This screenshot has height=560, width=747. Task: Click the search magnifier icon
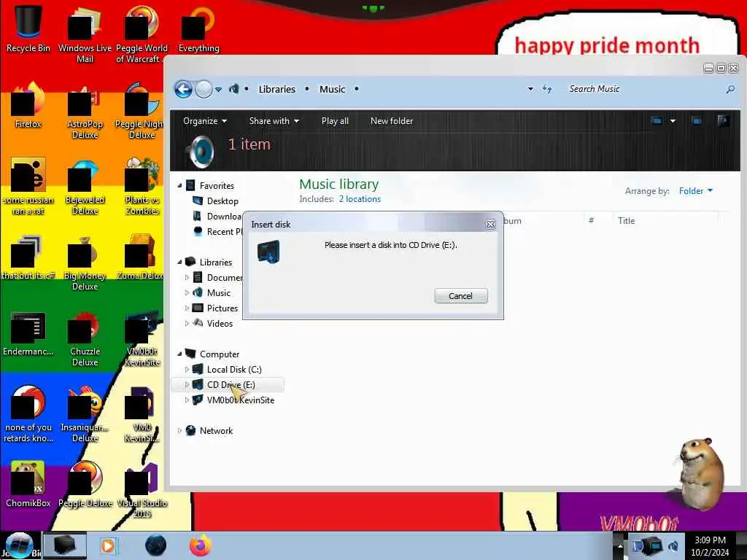[x=729, y=89]
